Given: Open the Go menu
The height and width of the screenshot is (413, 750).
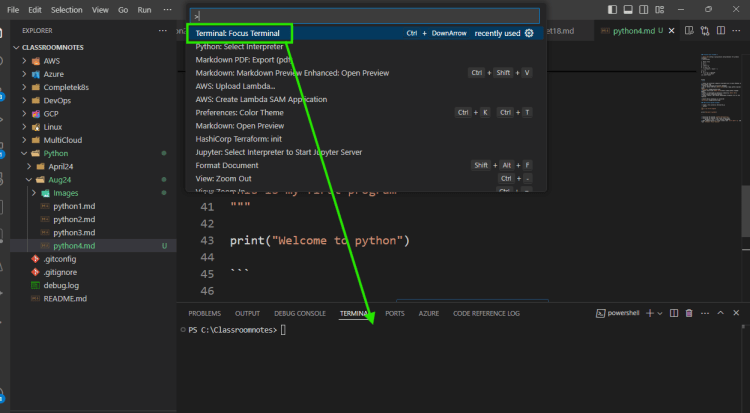Looking at the screenshot, I should 123,10.
